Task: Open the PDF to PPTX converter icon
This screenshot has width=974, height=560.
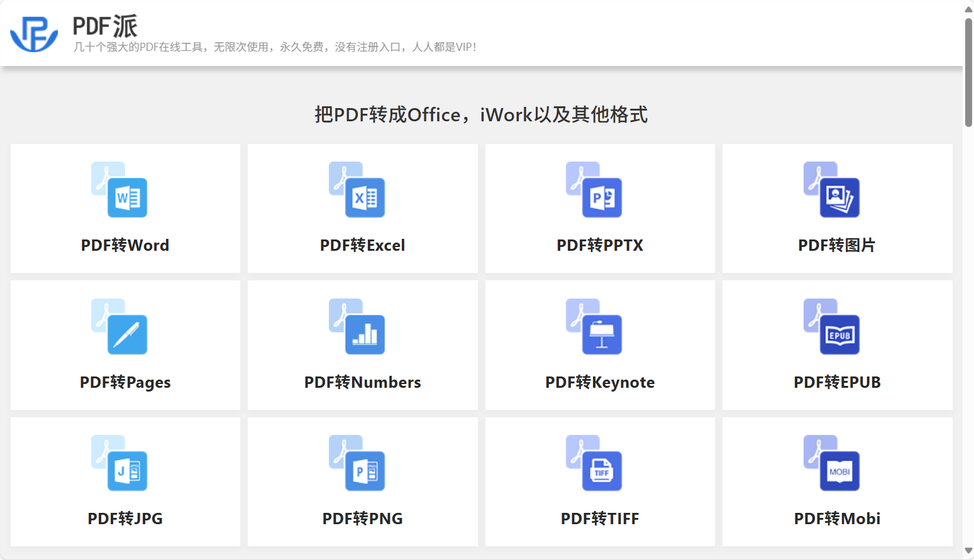Action: click(x=594, y=190)
